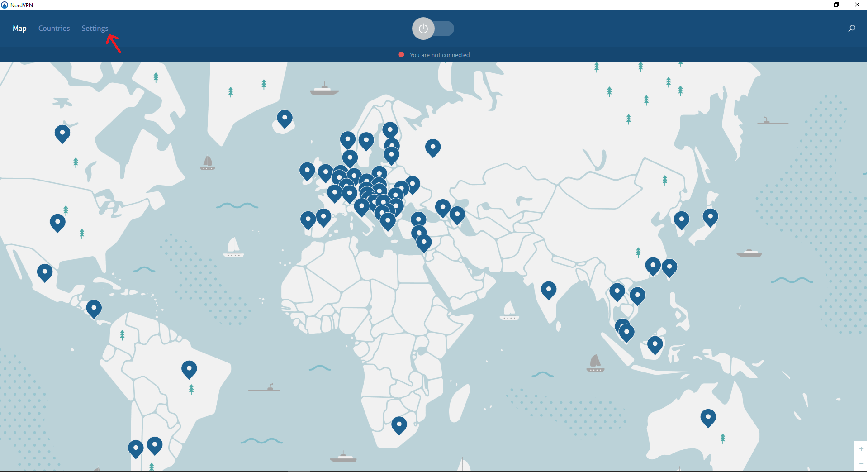868x472 pixels.
Task: Open the Settings tab
Action: pos(95,28)
